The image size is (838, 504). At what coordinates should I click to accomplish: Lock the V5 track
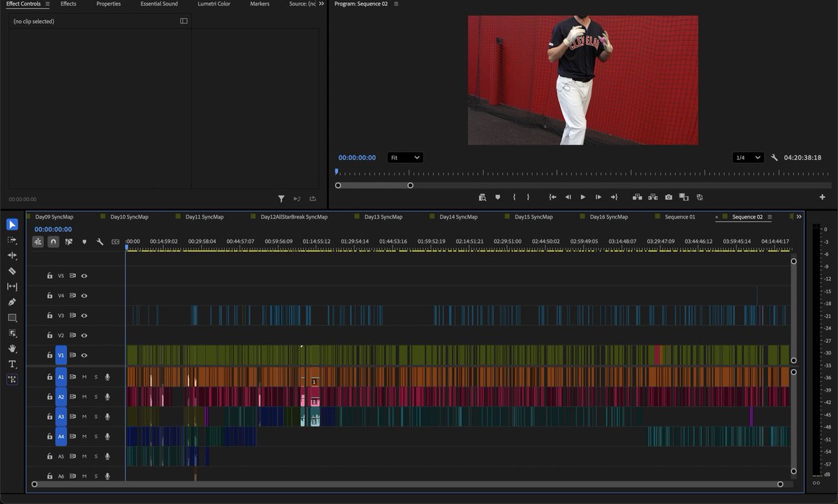pyautogui.click(x=50, y=276)
